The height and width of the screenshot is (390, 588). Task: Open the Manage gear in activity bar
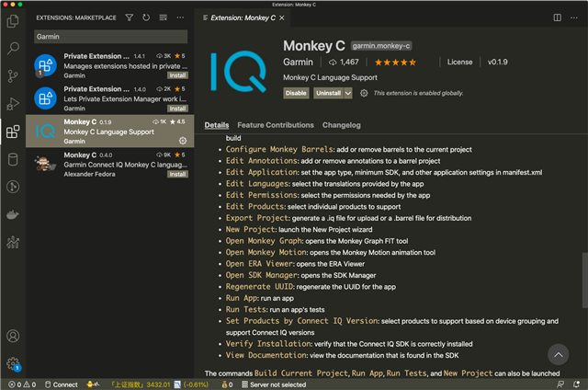(x=13, y=363)
